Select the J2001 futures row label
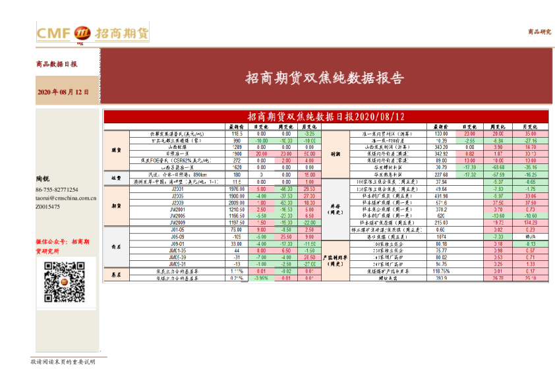The width and height of the screenshot is (555, 392). [x=177, y=188]
